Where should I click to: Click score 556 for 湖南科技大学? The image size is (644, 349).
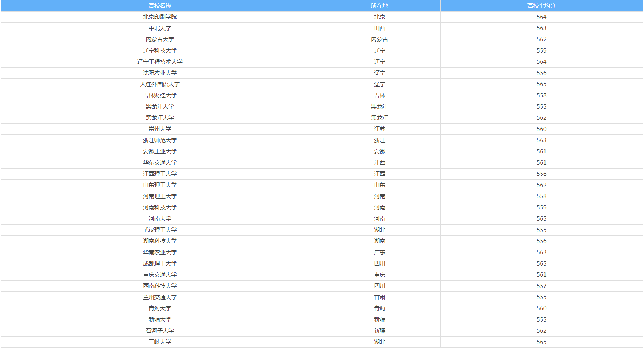541,241
